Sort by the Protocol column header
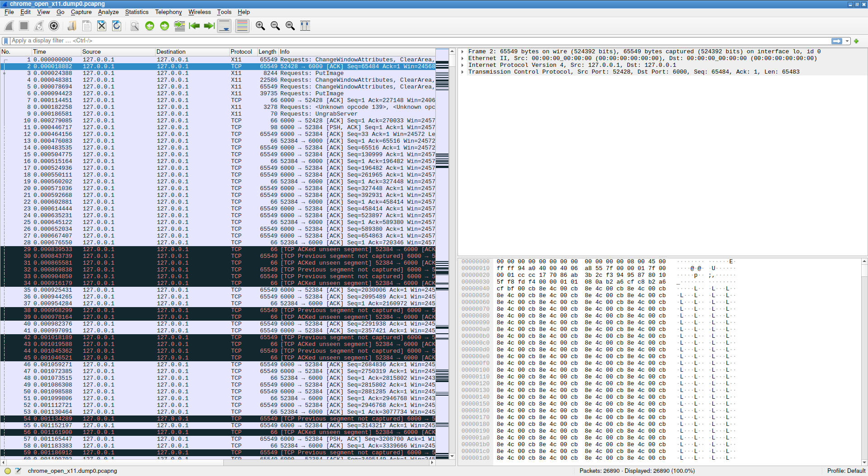Viewport: 868px width, 476px height. [x=243, y=52]
